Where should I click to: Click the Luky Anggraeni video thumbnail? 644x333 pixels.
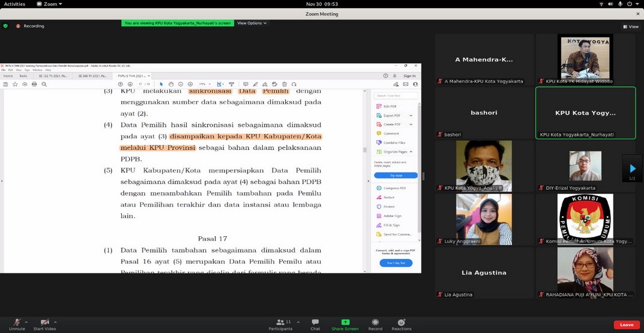[x=484, y=219]
